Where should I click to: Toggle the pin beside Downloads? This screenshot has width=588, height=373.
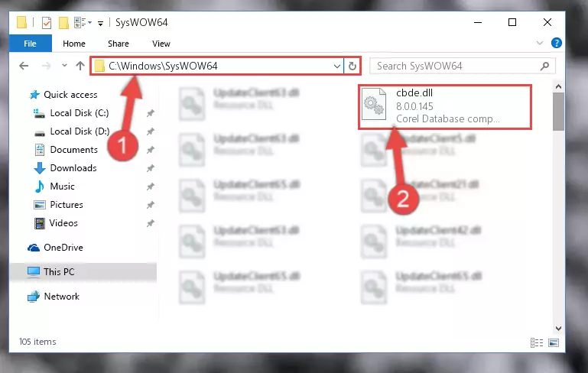point(151,168)
